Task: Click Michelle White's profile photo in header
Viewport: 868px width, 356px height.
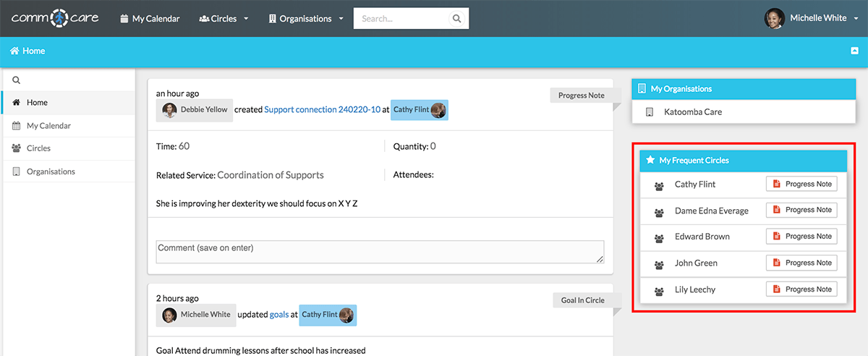Action: pyautogui.click(x=775, y=19)
